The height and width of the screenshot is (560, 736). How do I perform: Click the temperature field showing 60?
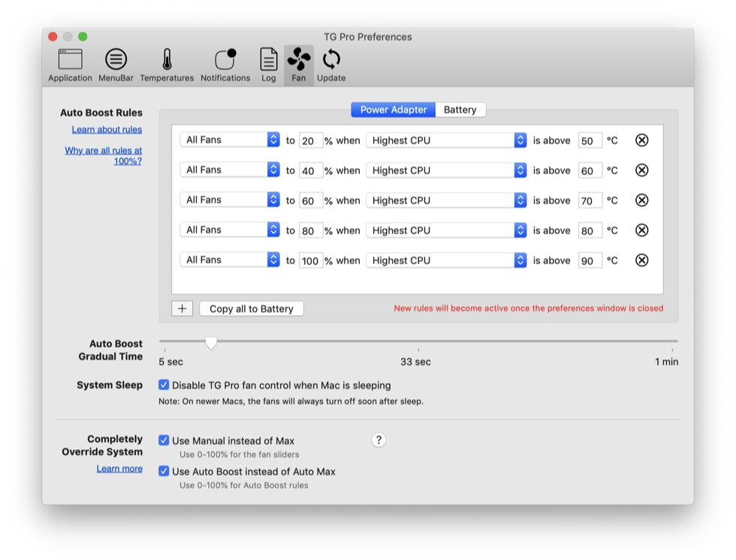pyautogui.click(x=590, y=170)
